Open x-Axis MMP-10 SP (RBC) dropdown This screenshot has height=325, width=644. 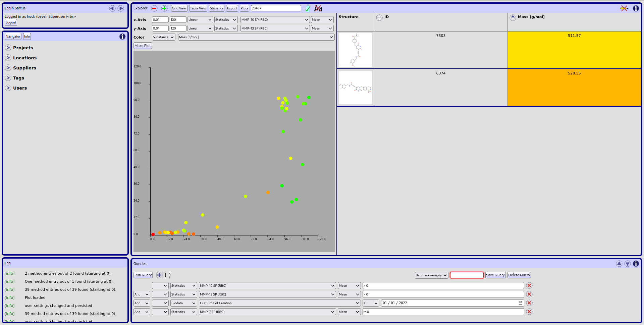(275, 20)
